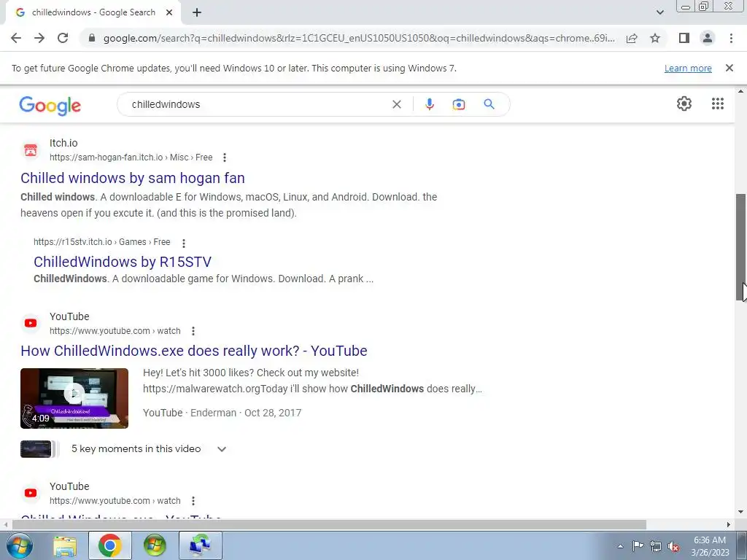The image size is (747, 560).
Task: Clear the search query
Action: 396,104
